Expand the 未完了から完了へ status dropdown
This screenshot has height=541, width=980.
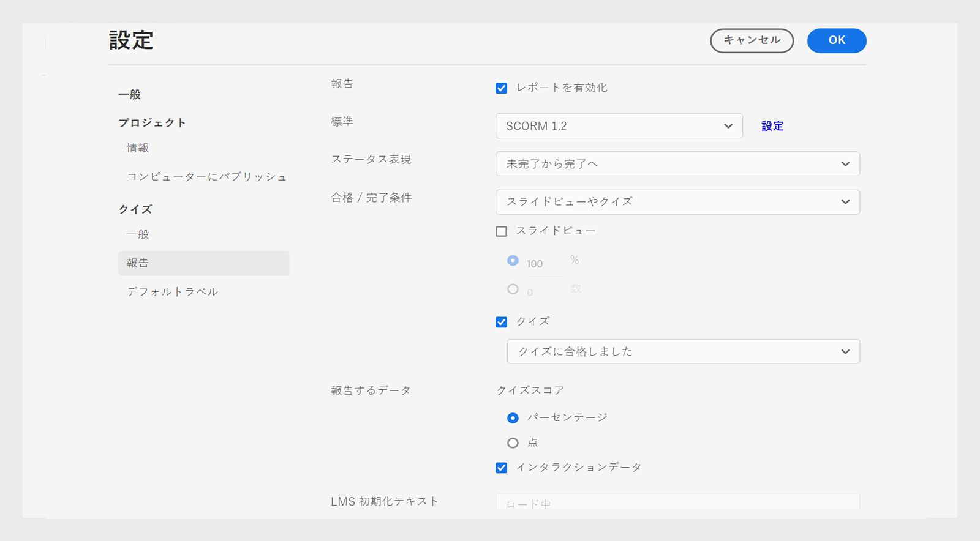pyautogui.click(x=677, y=164)
